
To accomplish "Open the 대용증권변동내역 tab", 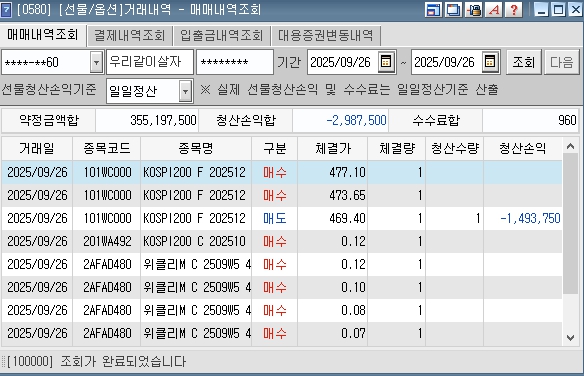I will tap(326, 36).
